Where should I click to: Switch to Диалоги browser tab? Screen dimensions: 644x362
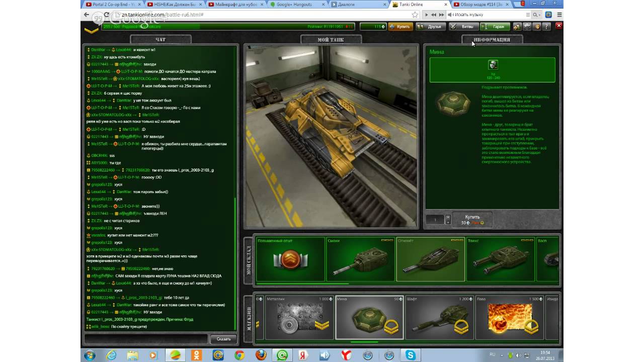coord(358,5)
